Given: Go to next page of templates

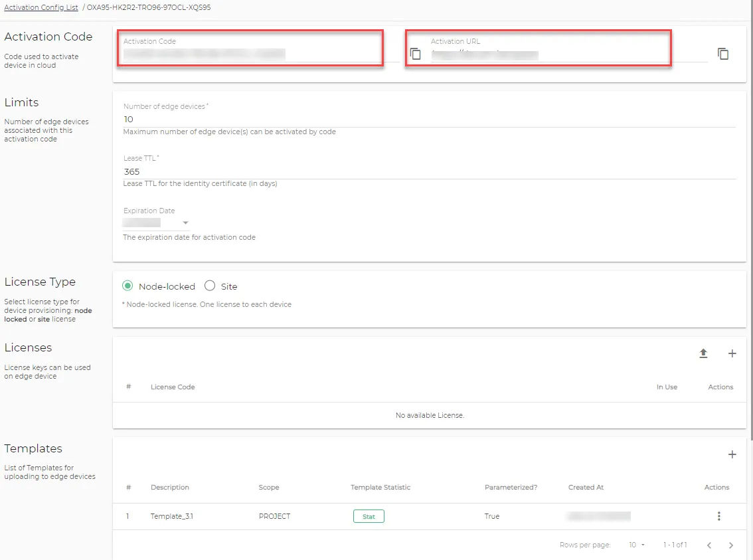Looking at the screenshot, I should click(731, 545).
